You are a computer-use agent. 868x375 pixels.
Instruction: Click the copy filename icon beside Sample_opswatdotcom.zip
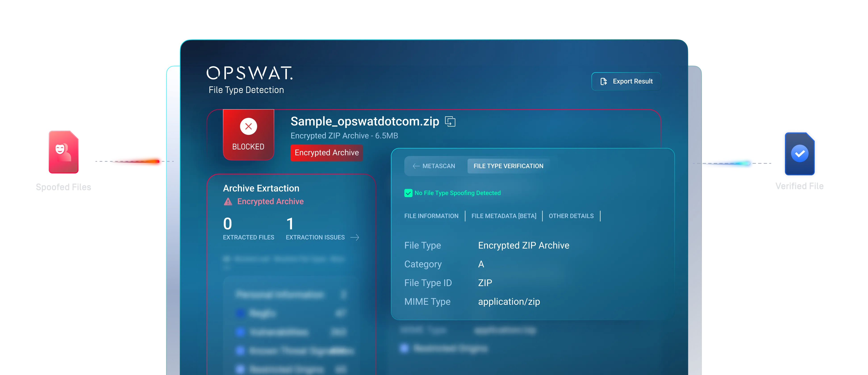tap(450, 121)
